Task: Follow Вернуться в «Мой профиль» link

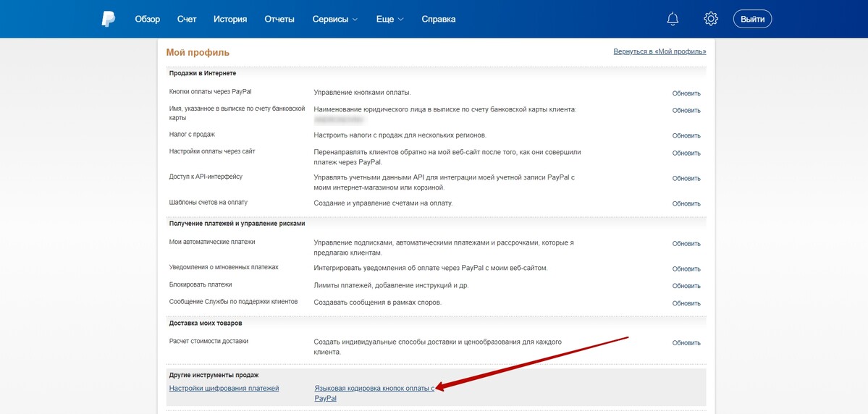Action: click(660, 51)
